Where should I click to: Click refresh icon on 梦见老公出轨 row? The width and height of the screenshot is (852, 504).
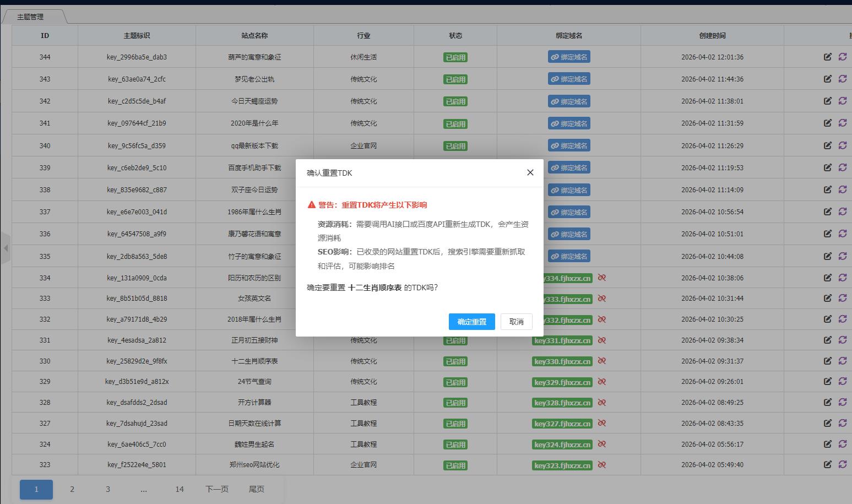coord(843,79)
